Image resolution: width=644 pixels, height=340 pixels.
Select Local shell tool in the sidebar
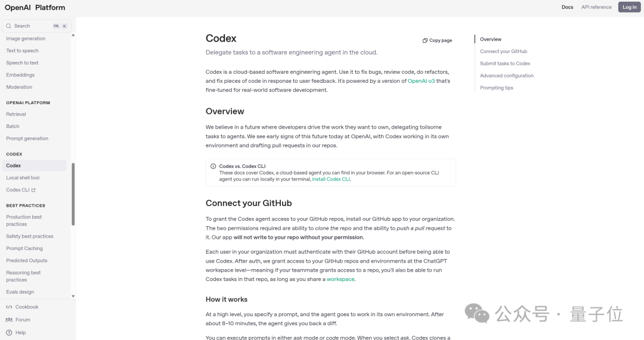coord(23,178)
